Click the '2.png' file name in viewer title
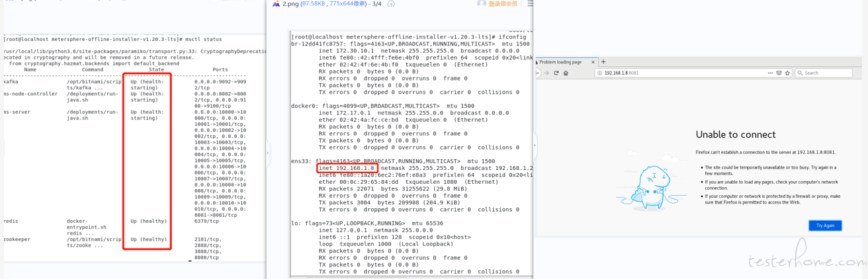The height and width of the screenshot is (279, 868). pyautogui.click(x=290, y=4)
